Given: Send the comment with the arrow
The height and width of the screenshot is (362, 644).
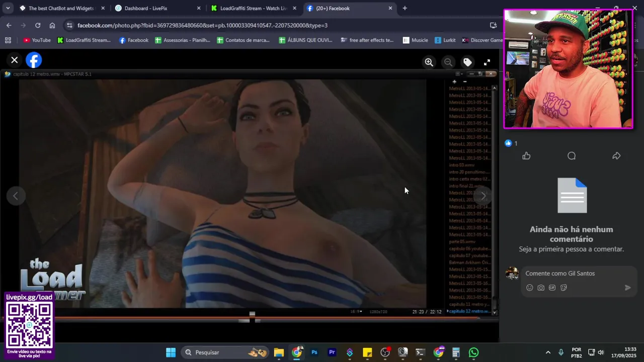Looking at the screenshot, I should point(627,288).
